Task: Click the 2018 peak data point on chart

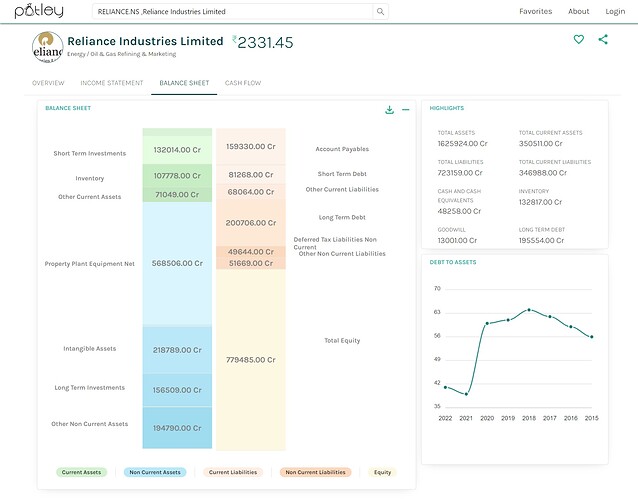Action: pyautogui.click(x=529, y=310)
